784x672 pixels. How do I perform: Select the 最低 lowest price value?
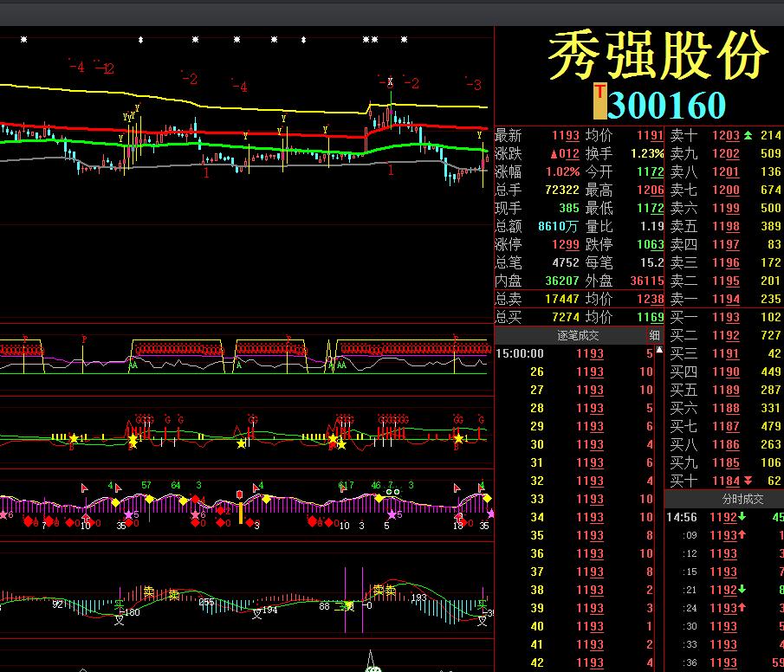[x=650, y=208]
